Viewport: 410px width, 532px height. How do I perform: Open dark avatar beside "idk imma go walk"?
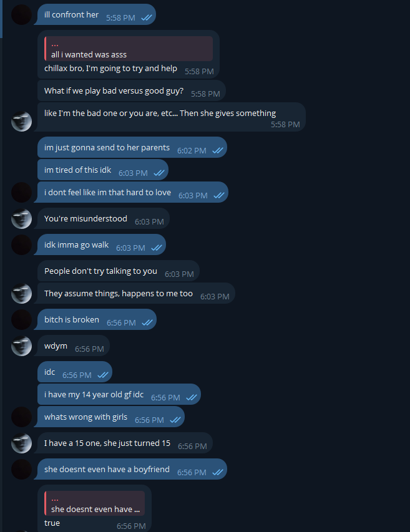(21, 245)
